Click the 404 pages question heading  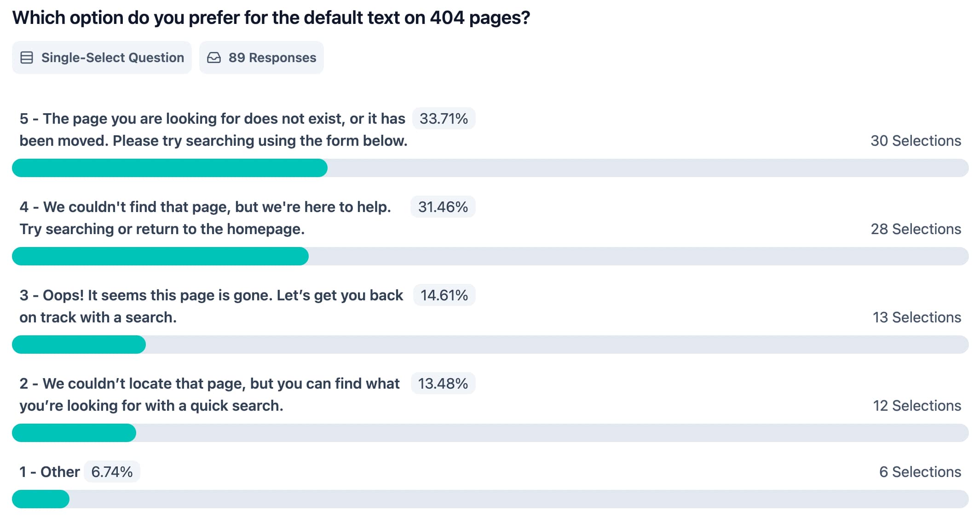click(x=271, y=18)
